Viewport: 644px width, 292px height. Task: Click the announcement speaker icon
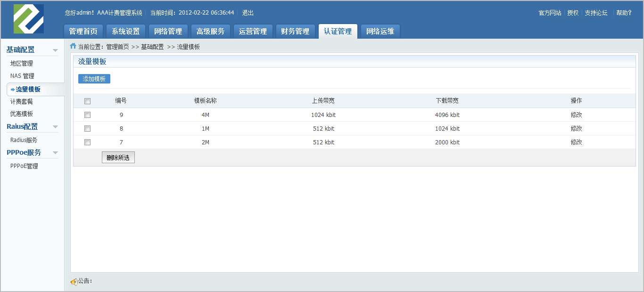pyautogui.click(x=74, y=282)
